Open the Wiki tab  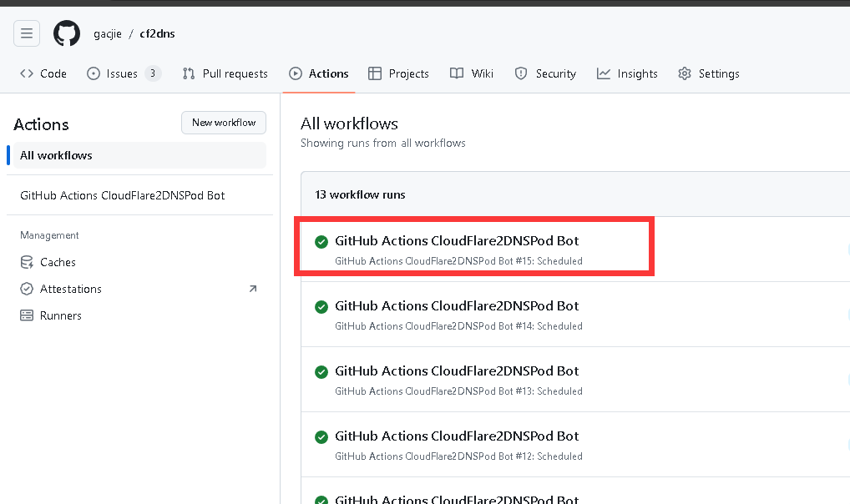tap(472, 73)
